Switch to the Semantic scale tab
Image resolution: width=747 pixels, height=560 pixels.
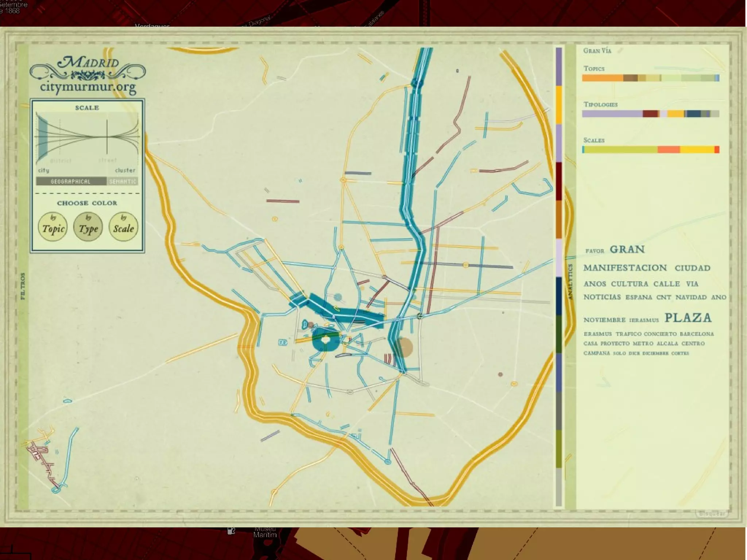pyautogui.click(x=123, y=181)
